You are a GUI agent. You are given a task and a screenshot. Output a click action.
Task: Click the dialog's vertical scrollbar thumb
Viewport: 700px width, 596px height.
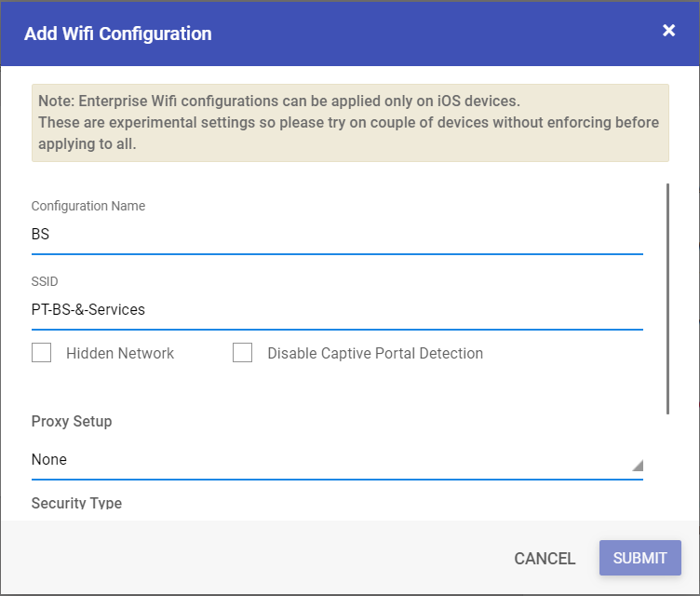coord(667,298)
